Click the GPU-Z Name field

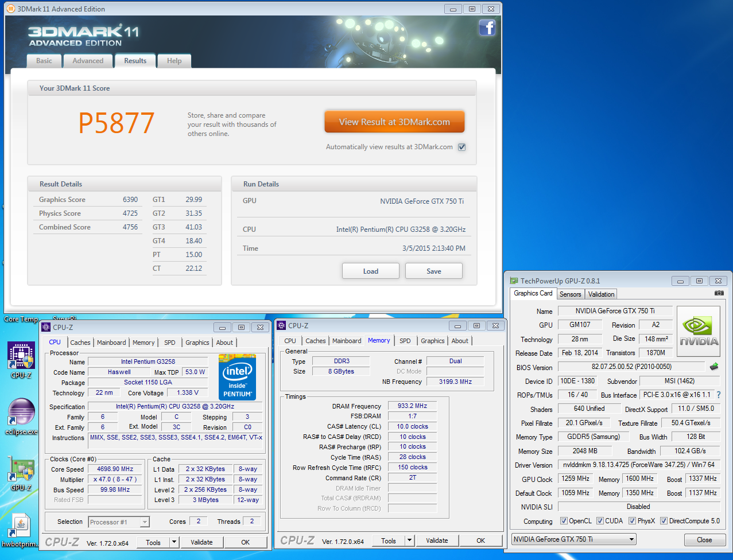click(615, 311)
